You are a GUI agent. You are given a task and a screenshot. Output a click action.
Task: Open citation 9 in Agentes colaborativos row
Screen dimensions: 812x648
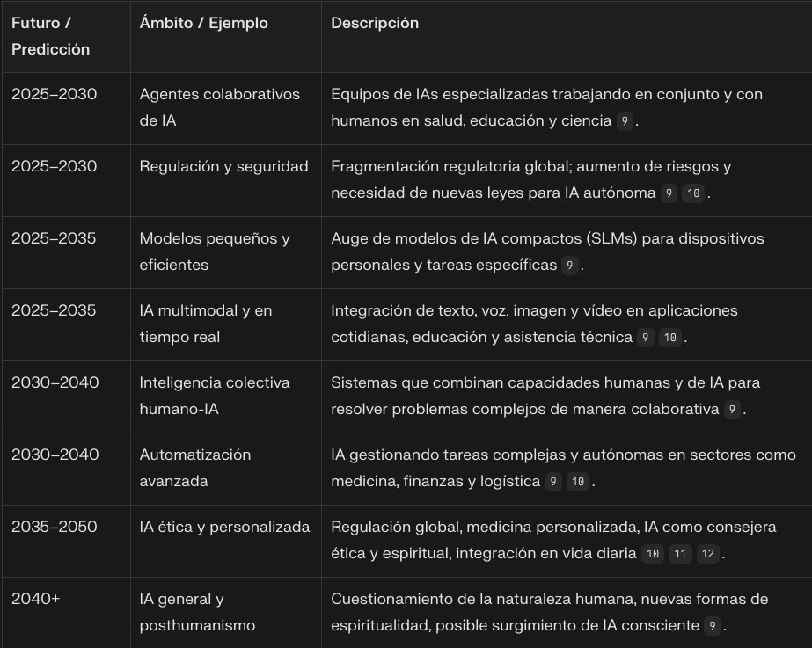click(x=625, y=121)
